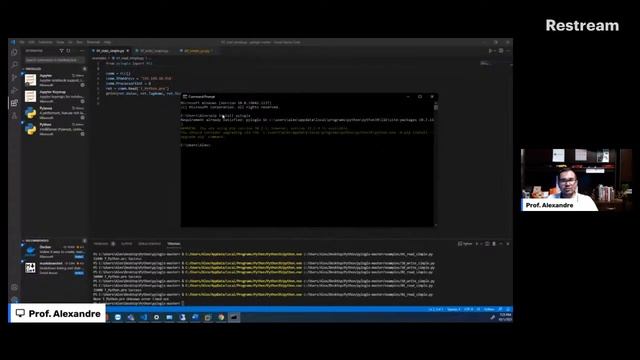
Task: Open the Selection menu
Action: click(45, 42)
